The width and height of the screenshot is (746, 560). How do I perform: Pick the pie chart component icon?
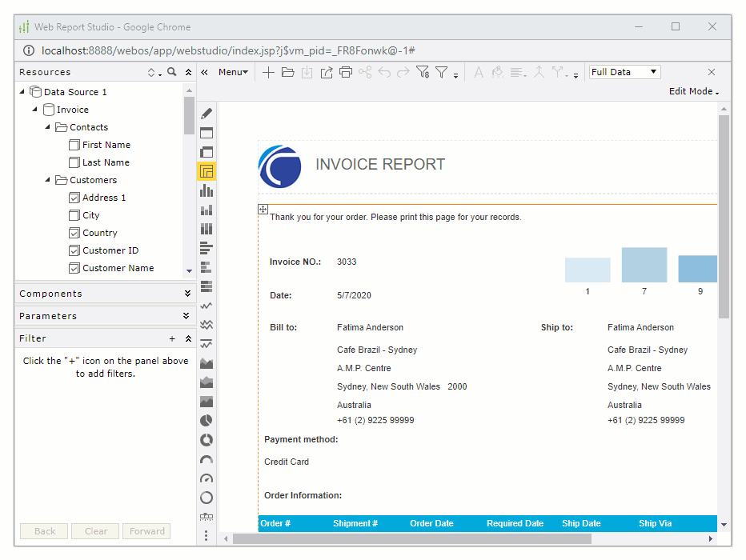tap(206, 420)
